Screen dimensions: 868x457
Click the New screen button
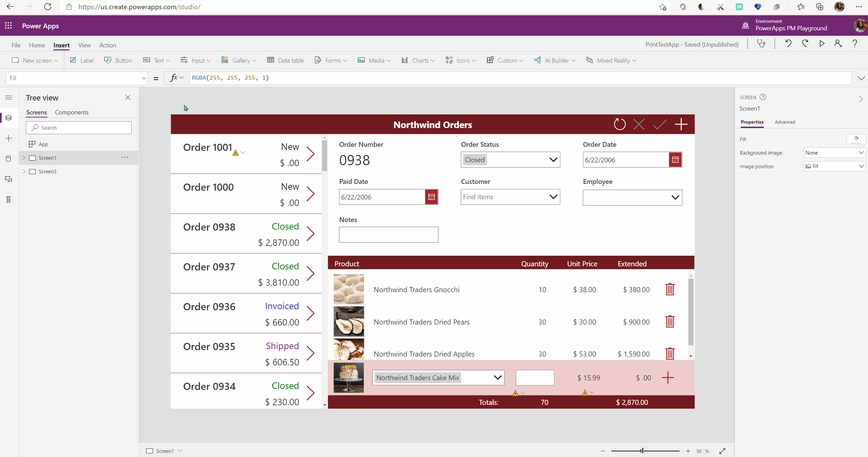pos(35,60)
